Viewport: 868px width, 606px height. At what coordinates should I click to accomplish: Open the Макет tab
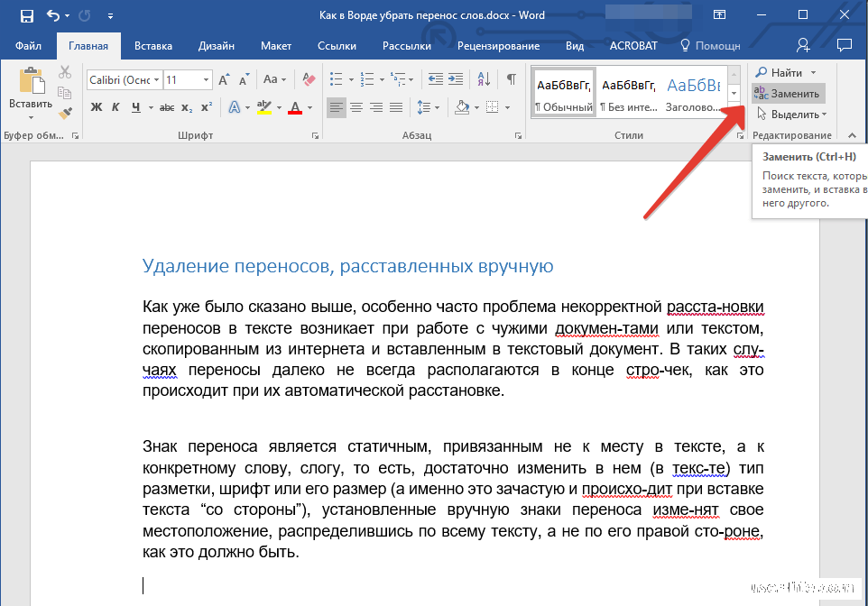pos(276,46)
